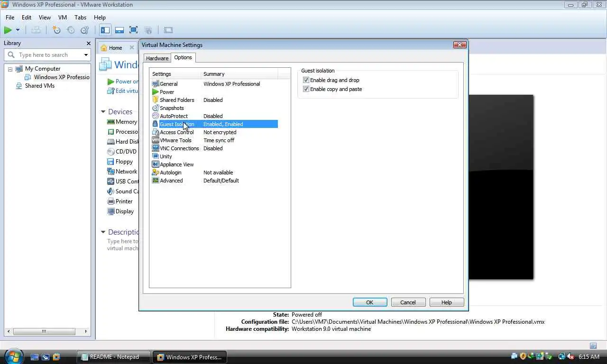Select the Shared Folders folder icon
607x364 pixels.
[x=156, y=100]
